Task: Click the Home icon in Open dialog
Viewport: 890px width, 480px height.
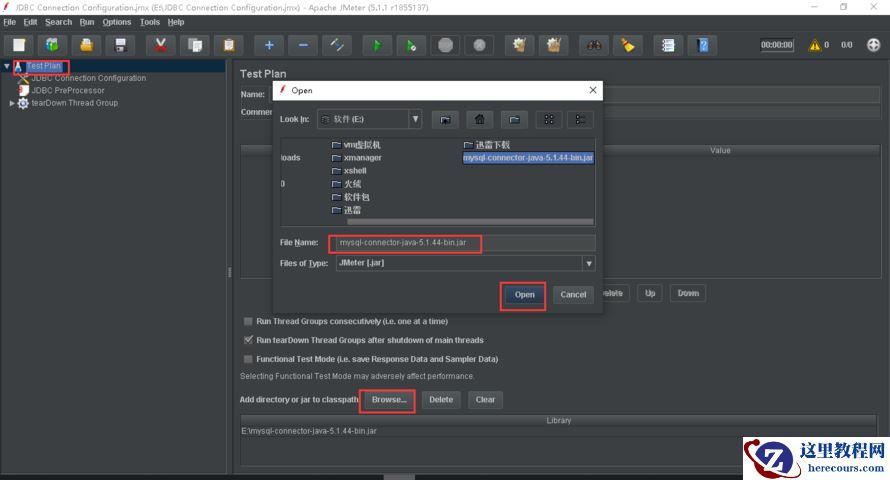Action: tap(480, 120)
